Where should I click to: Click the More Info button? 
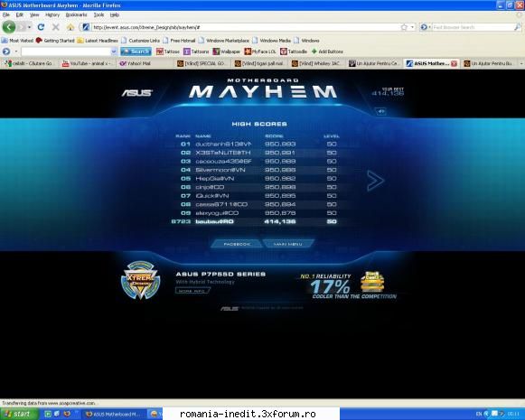(192, 291)
